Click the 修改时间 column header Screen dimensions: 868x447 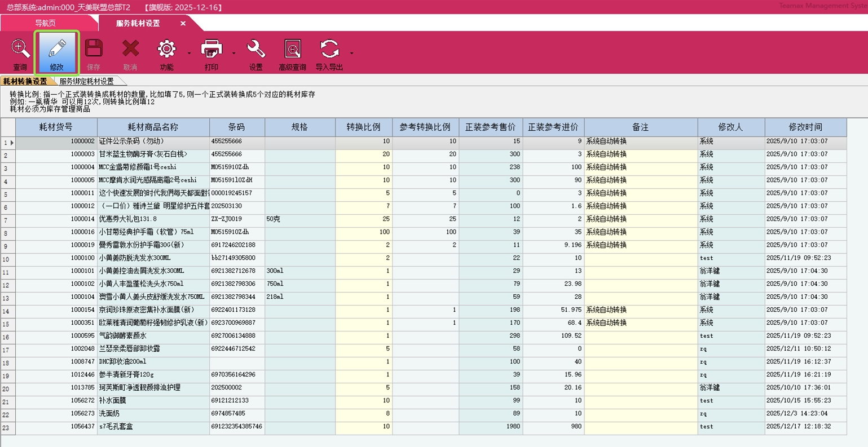click(805, 127)
